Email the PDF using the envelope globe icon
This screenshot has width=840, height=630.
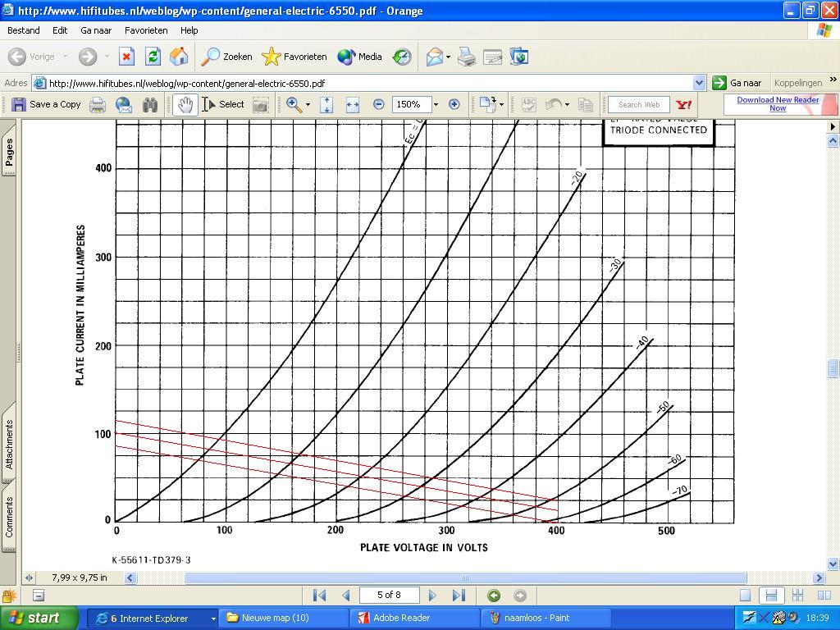coord(124,105)
